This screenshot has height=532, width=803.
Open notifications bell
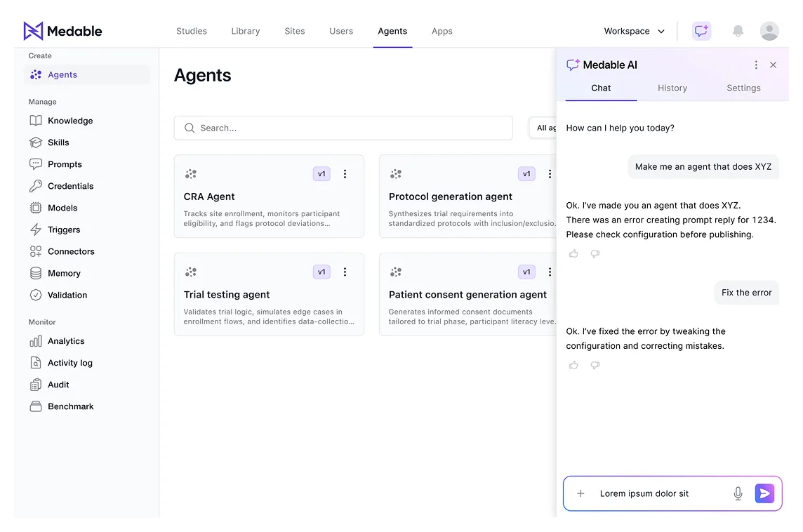[x=738, y=32]
